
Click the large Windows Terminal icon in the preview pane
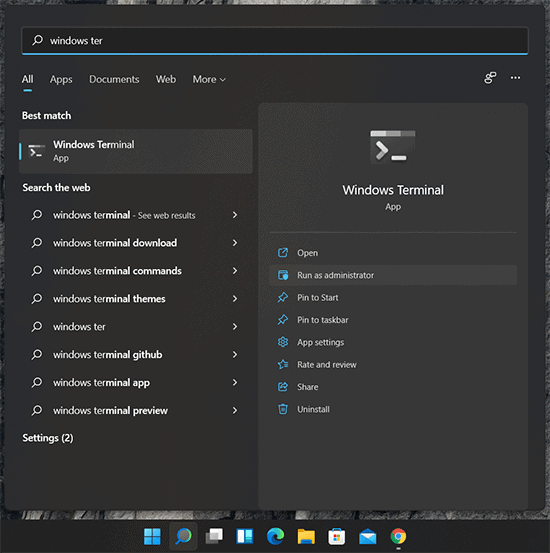click(393, 147)
